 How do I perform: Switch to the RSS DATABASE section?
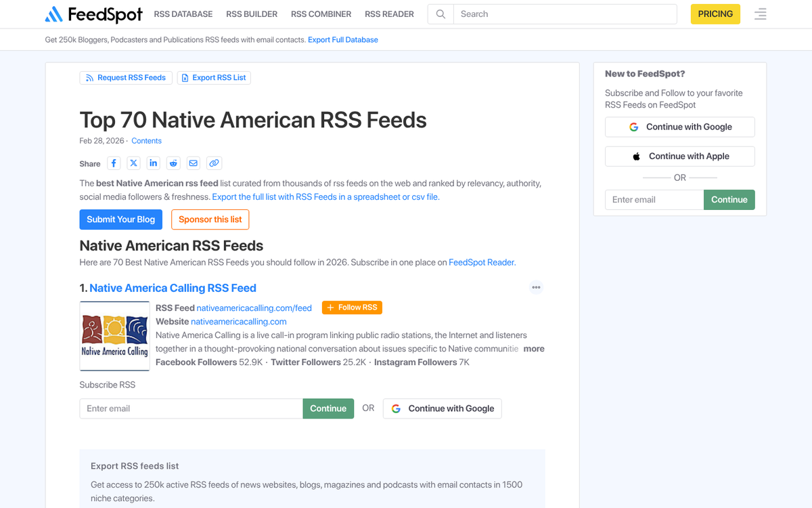(x=183, y=14)
